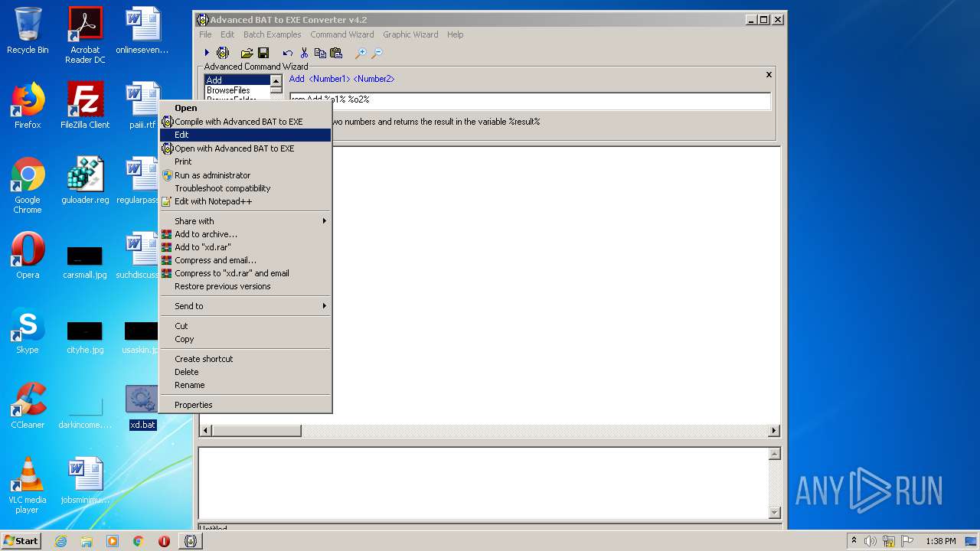
Task: Click Cut in the context menu
Action: pos(245,326)
